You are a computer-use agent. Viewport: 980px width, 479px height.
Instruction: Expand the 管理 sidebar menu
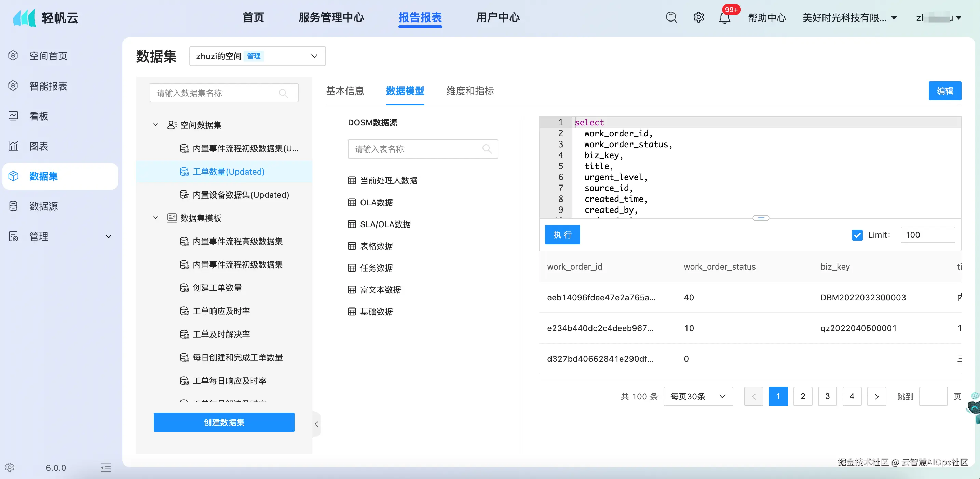tap(108, 236)
